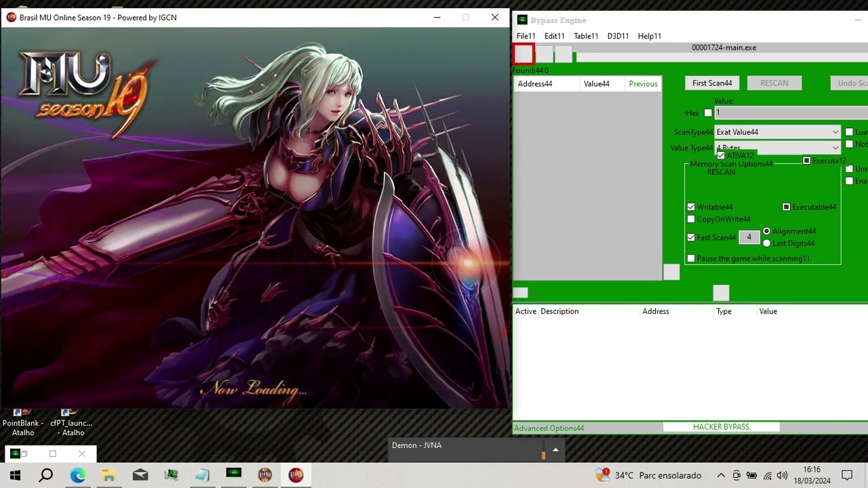Click the Previous column header

click(643, 83)
